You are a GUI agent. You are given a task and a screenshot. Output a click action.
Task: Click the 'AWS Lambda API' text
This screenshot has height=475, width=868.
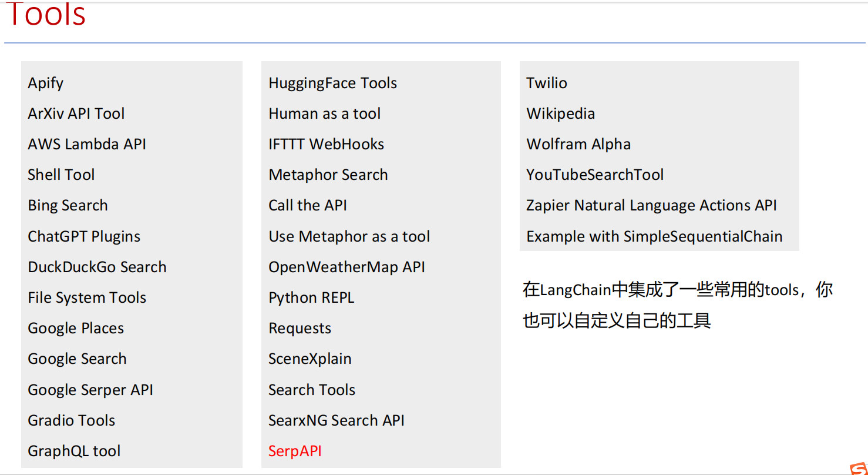point(87,144)
